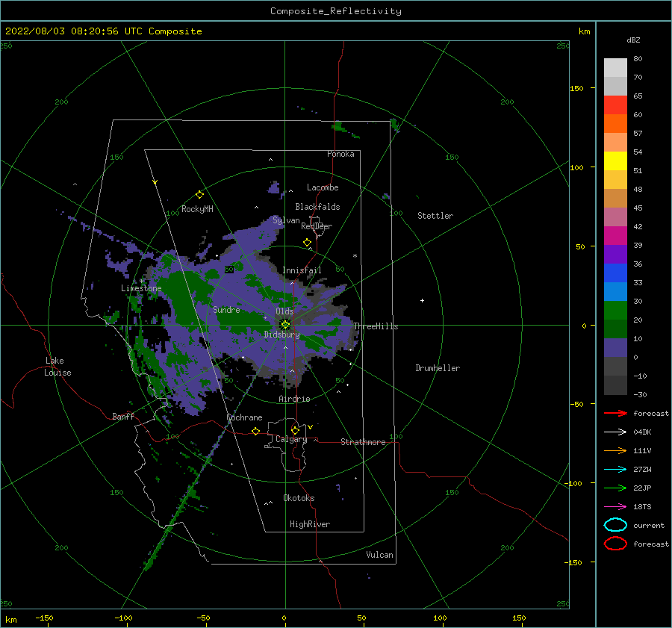Viewport: 672px width, 628px height.
Task: Click the 80 value at legend top
Action: pos(638,58)
